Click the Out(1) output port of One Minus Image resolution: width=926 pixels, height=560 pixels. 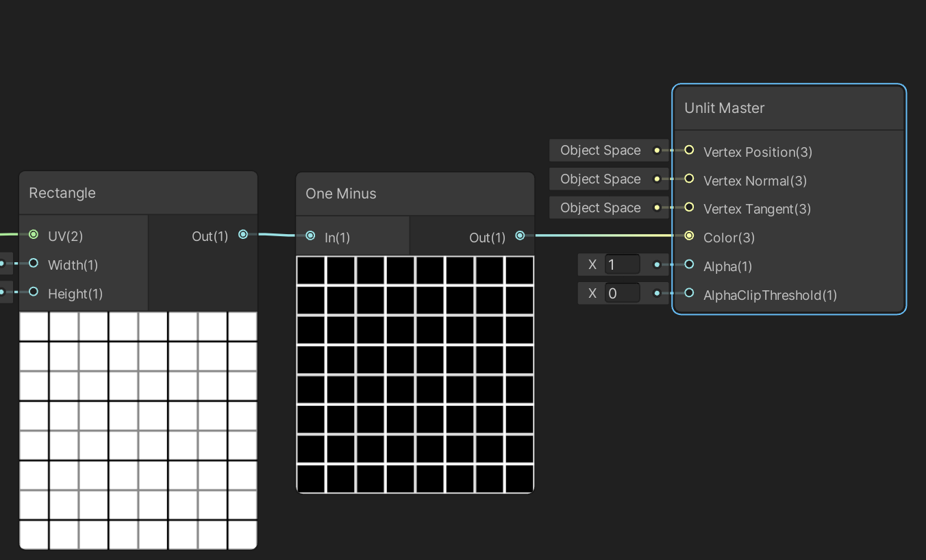point(520,236)
